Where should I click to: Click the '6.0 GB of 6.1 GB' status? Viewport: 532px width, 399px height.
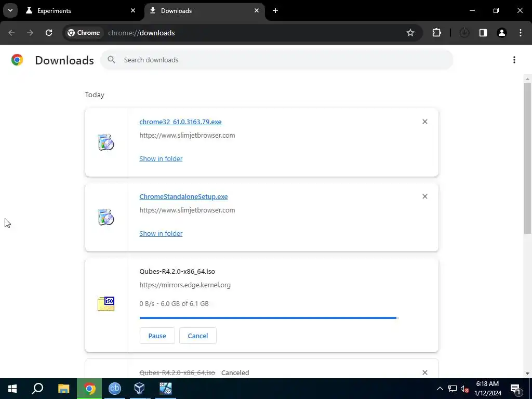(x=184, y=303)
